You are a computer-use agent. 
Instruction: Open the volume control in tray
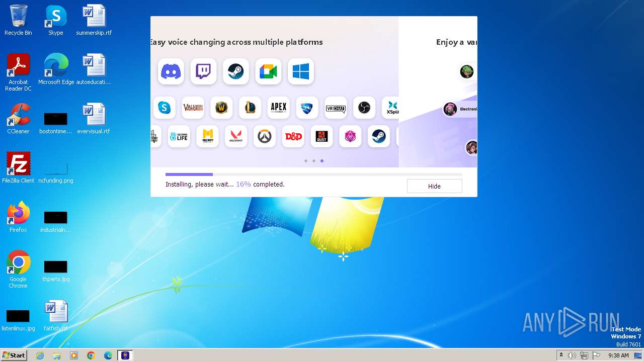coord(572,355)
